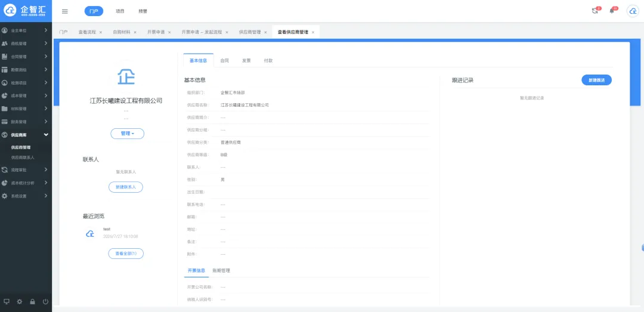Expand the 流程审批 chevron
This screenshot has width=644, height=312.
pos(46,170)
